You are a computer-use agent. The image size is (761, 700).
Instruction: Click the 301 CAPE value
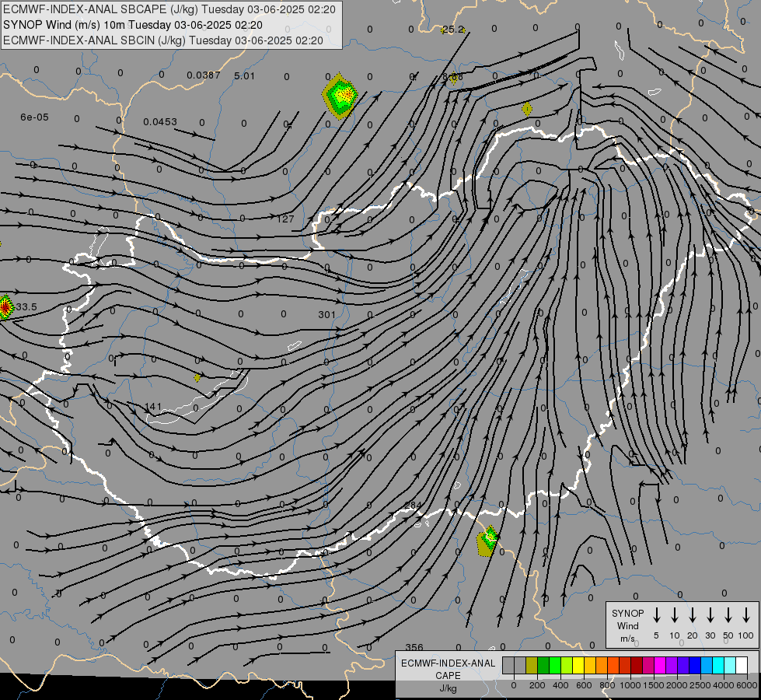tap(327, 315)
